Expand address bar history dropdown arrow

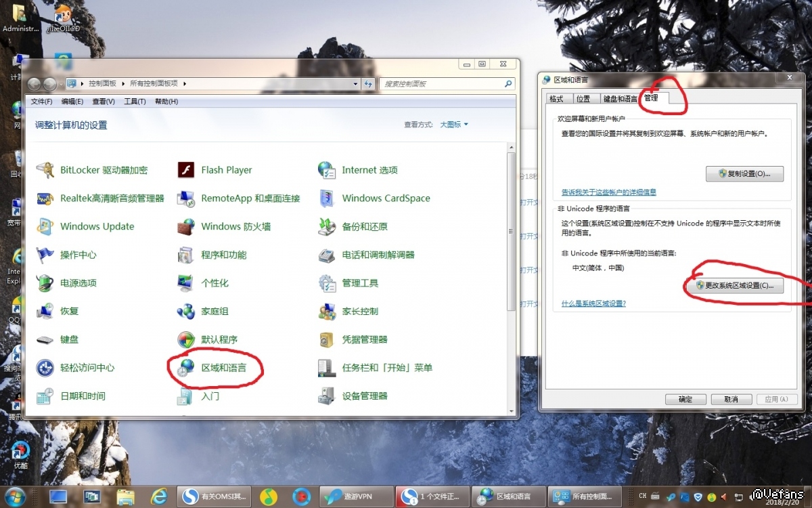coord(357,84)
